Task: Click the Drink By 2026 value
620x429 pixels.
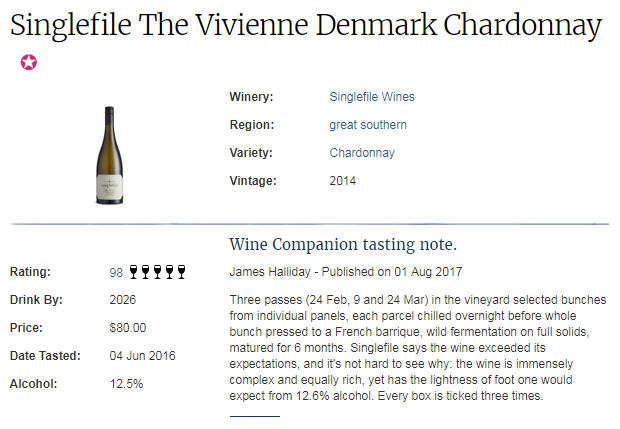Action: tap(123, 300)
